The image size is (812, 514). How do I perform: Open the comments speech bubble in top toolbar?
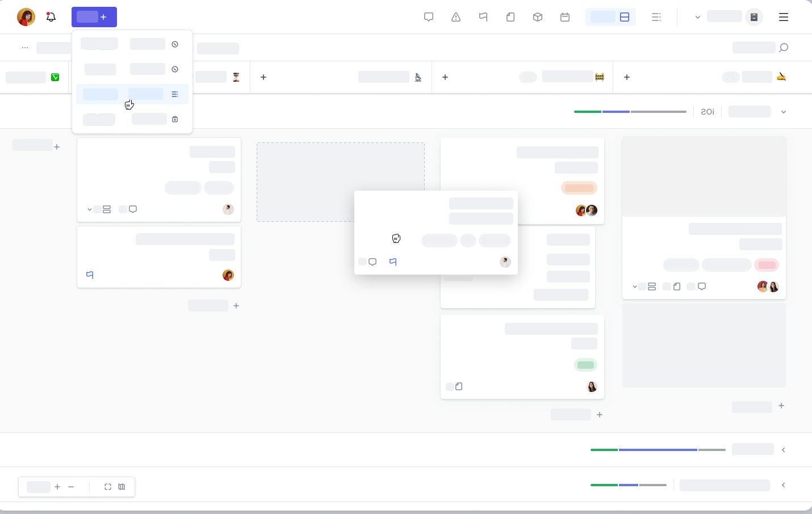[429, 17]
